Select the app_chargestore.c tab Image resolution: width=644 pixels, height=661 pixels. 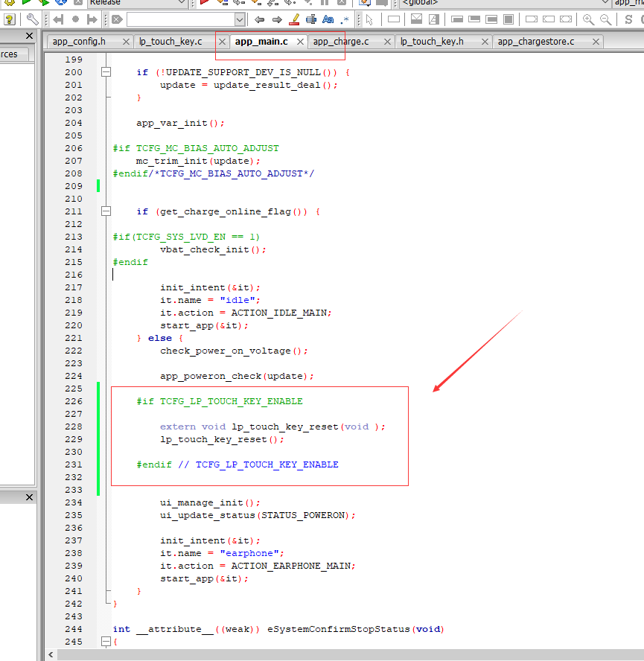pos(536,42)
